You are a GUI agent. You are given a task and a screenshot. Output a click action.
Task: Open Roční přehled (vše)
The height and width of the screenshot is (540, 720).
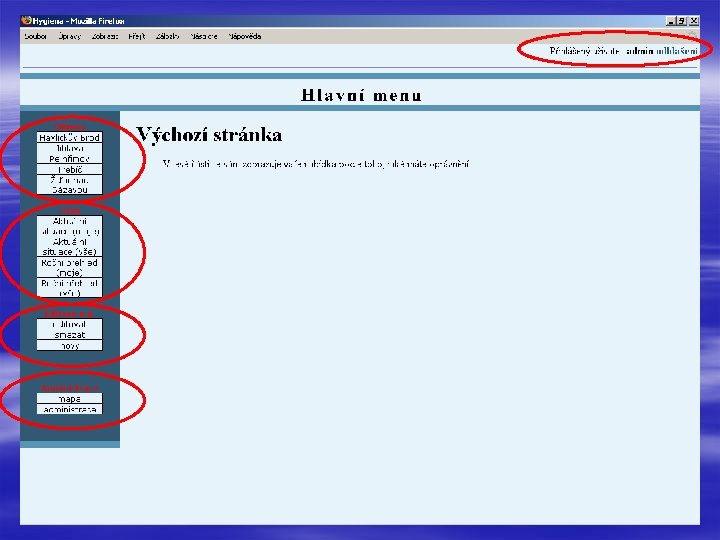[69, 288]
